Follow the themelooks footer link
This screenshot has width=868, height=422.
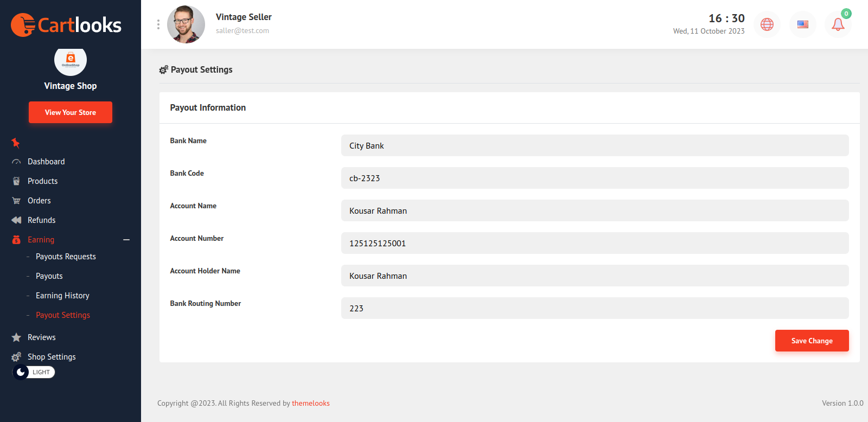(311, 403)
